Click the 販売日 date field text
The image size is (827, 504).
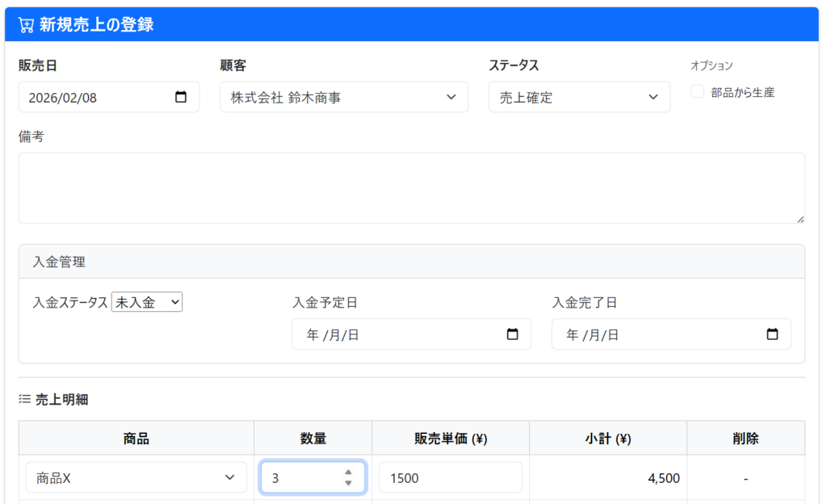pos(63,98)
